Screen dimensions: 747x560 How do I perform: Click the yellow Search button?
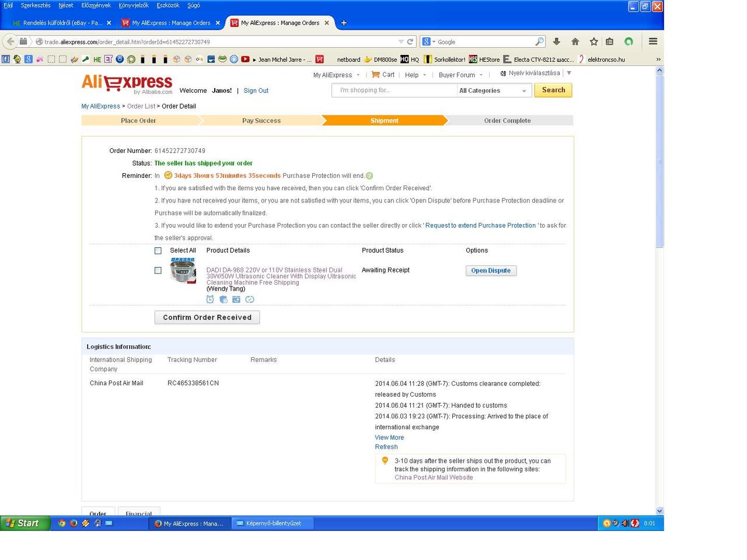click(x=553, y=90)
